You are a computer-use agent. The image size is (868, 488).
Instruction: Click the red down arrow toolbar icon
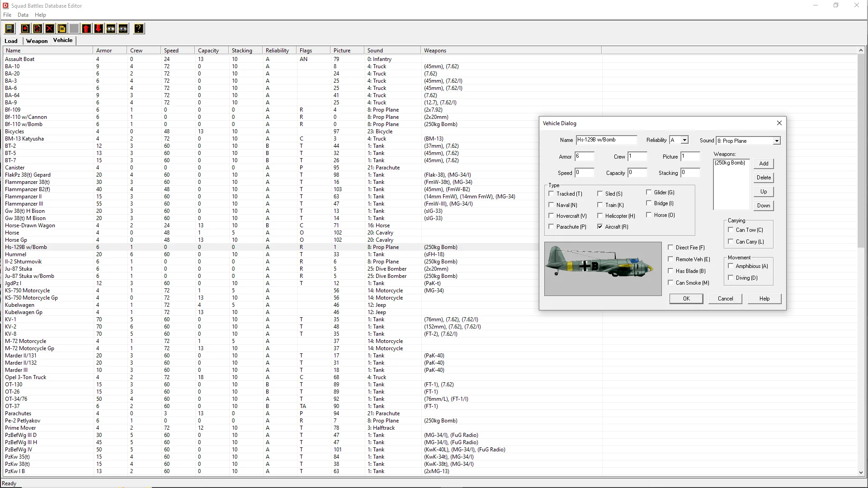pyautogui.click(x=99, y=28)
